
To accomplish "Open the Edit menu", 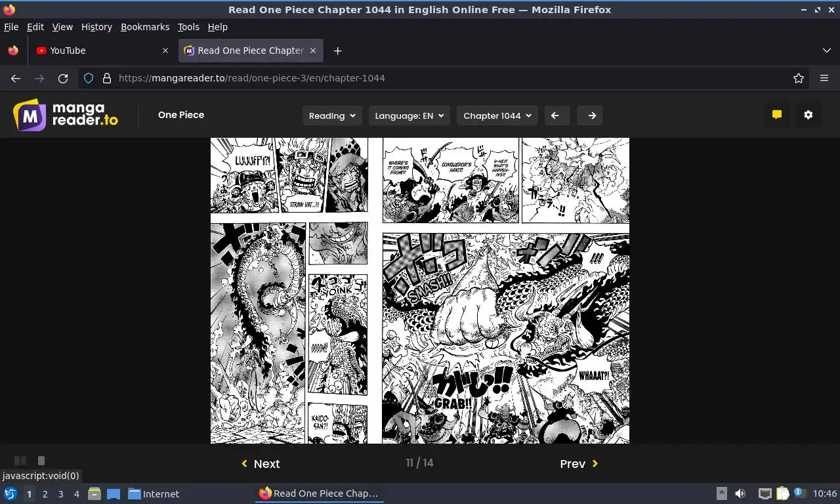I will pos(35,27).
